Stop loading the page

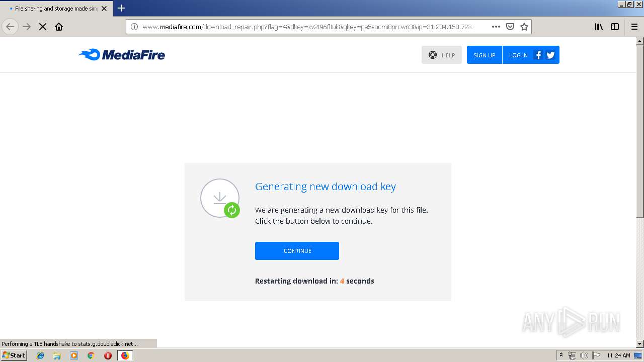point(43,27)
